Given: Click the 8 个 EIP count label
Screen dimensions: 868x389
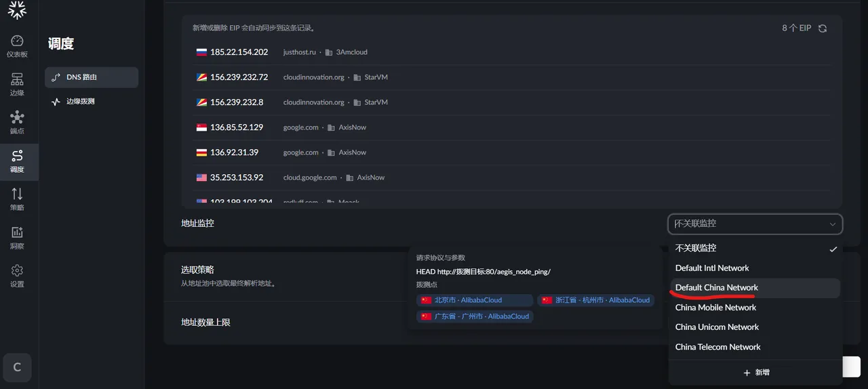Looking at the screenshot, I should coord(796,28).
